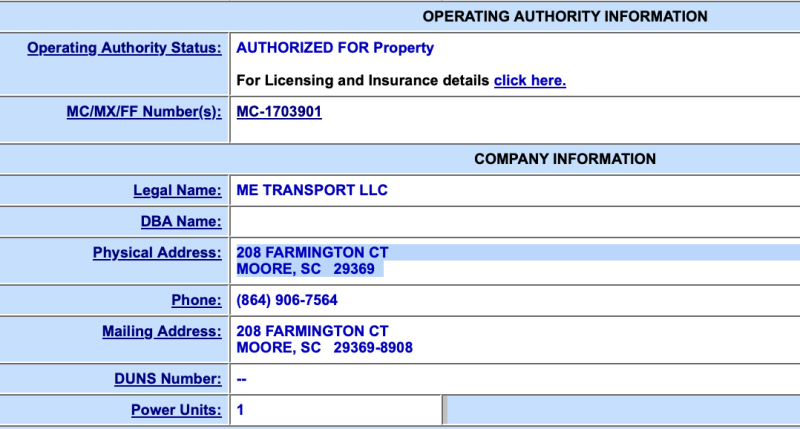The image size is (800, 429).
Task: Click the phone number (864) 906-7564
Action: click(x=287, y=300)
